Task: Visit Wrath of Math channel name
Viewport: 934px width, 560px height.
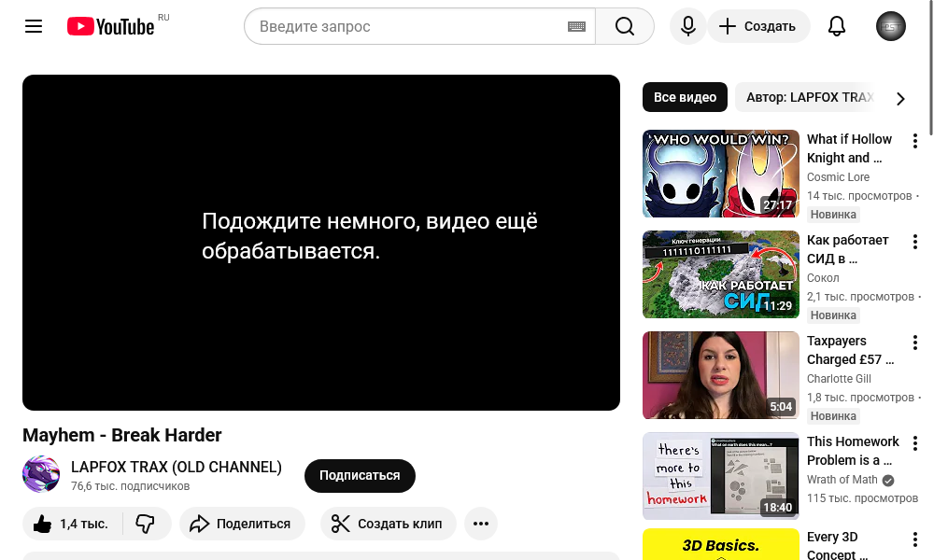Action: [x=842, y=480]
